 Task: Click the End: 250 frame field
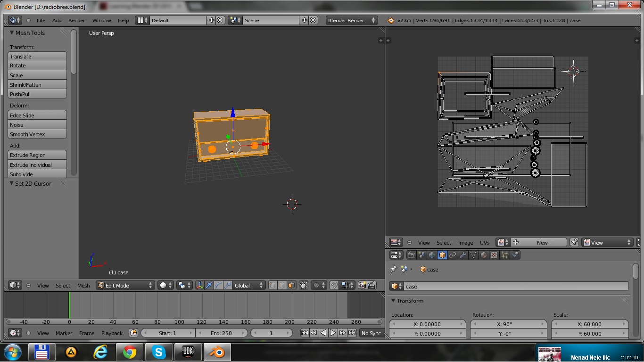coord(221,333)
